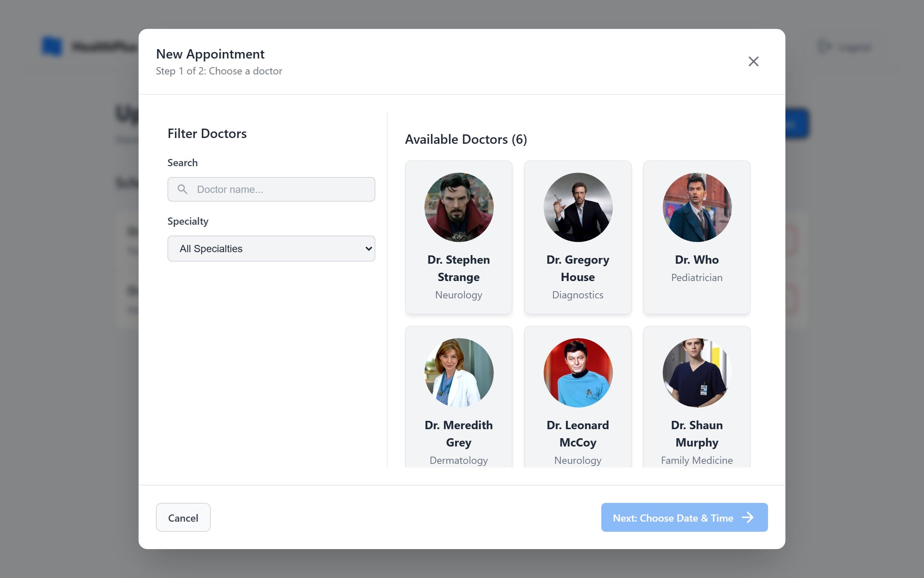This screenshot has height=578, width=924.
Task: Pick Dr. Leonard McCoy's portrait
Action: (578, 373)
